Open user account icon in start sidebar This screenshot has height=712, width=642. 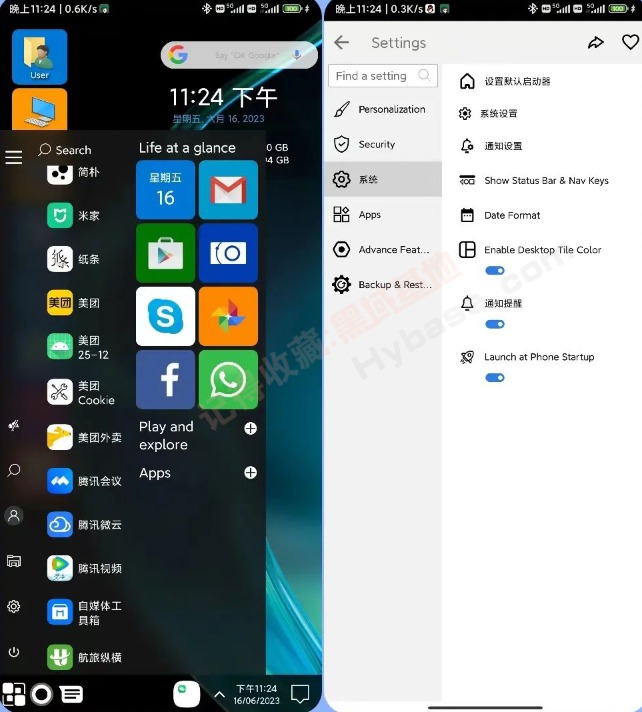(x=14, y=516)
